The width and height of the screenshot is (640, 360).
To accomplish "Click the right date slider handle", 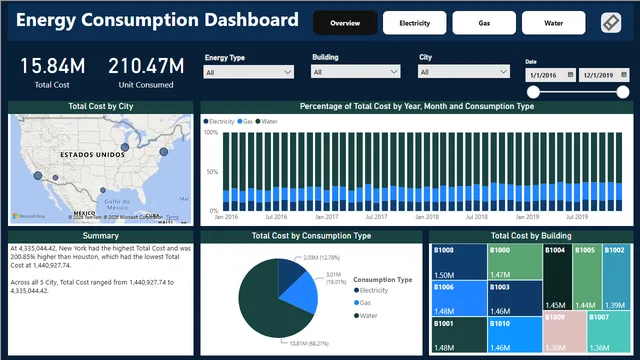I will tap(623, 92).
